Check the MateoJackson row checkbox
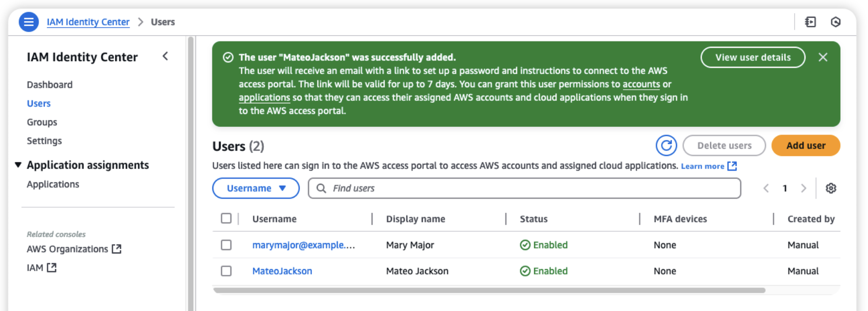 coord(226,271)
